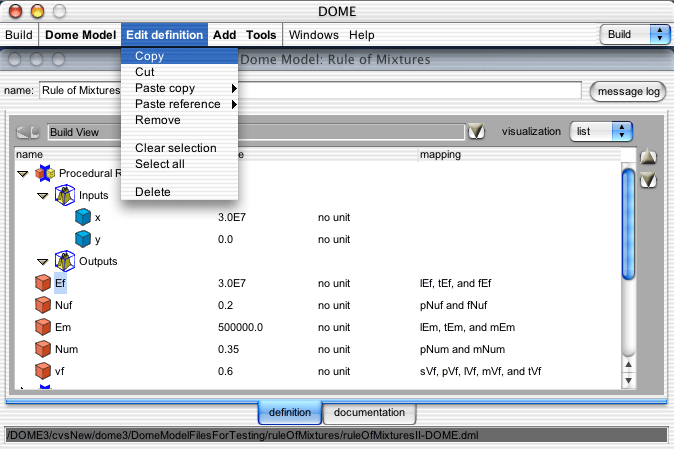Click the scrollbar down arrow
This screenshot has width=674, height=449.
(x=628, y=381)
